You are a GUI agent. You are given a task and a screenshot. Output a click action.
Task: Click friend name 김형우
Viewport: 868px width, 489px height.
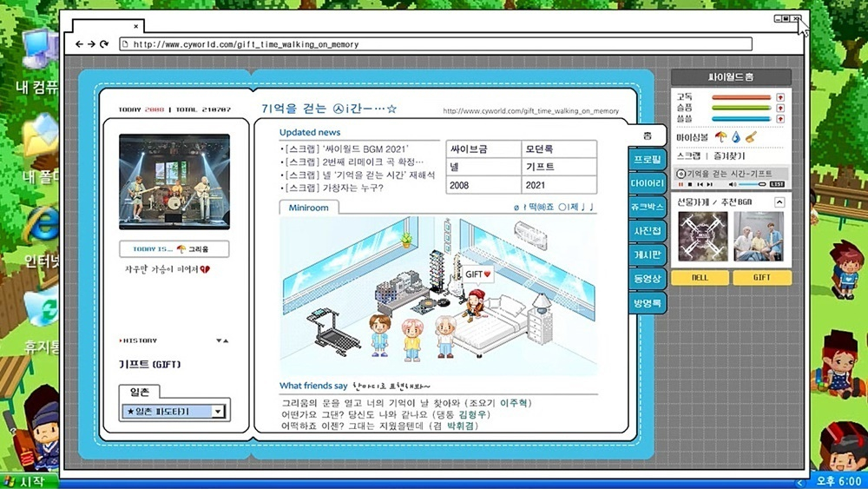472,414
